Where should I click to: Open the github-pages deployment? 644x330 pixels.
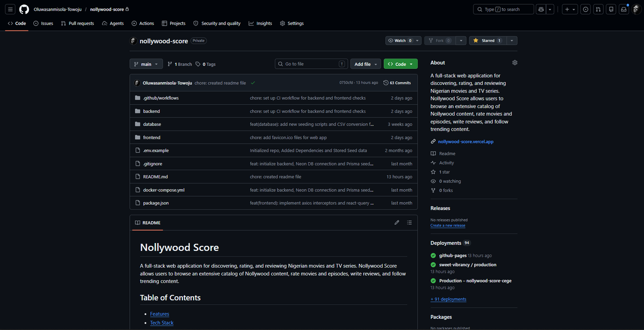point(453,255)
